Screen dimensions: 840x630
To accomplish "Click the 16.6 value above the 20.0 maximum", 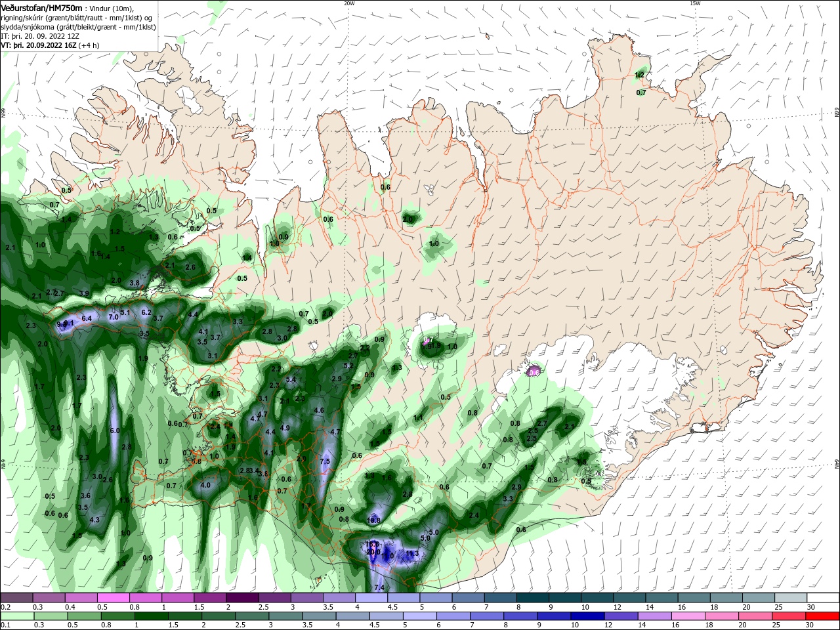I will coord(373,545).
